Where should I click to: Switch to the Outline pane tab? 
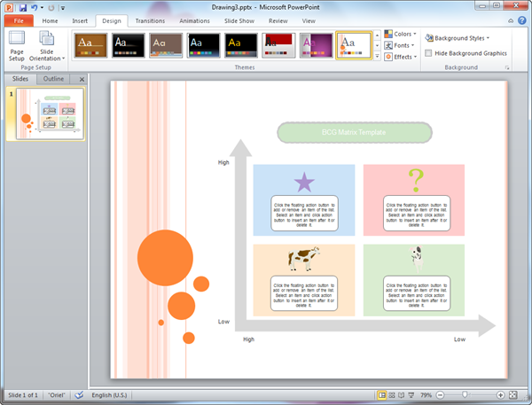pyautogui.click(x=54, y=79)
